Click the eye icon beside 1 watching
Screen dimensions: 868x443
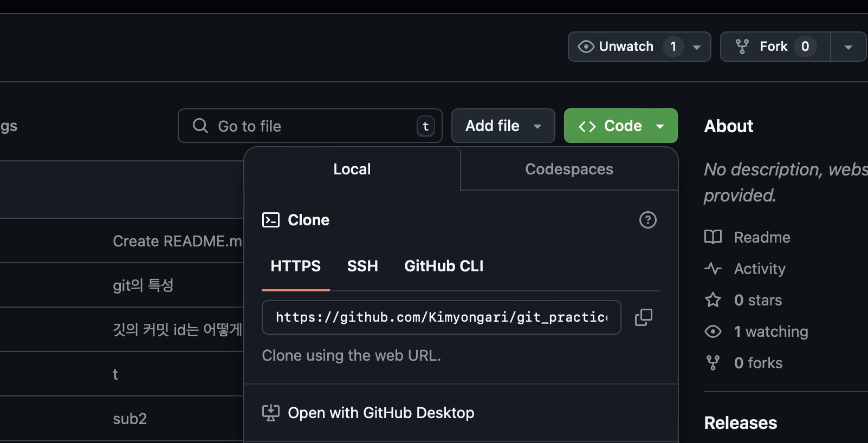(713, 331)
